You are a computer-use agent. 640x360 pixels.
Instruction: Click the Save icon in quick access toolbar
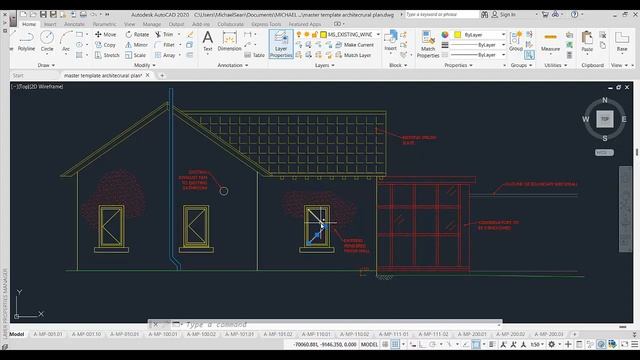tap(43, 14)
